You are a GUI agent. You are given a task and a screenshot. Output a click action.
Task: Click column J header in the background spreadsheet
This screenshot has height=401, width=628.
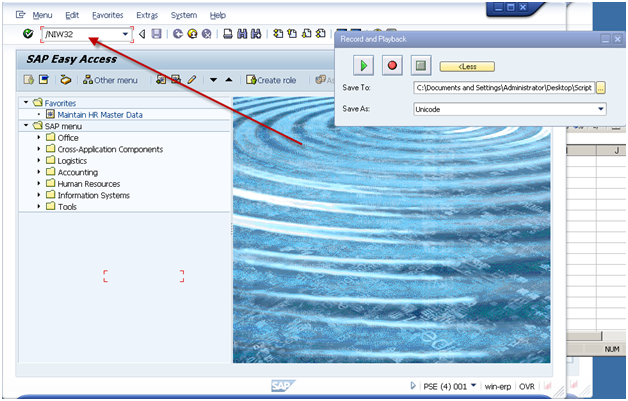coord(616,151)
